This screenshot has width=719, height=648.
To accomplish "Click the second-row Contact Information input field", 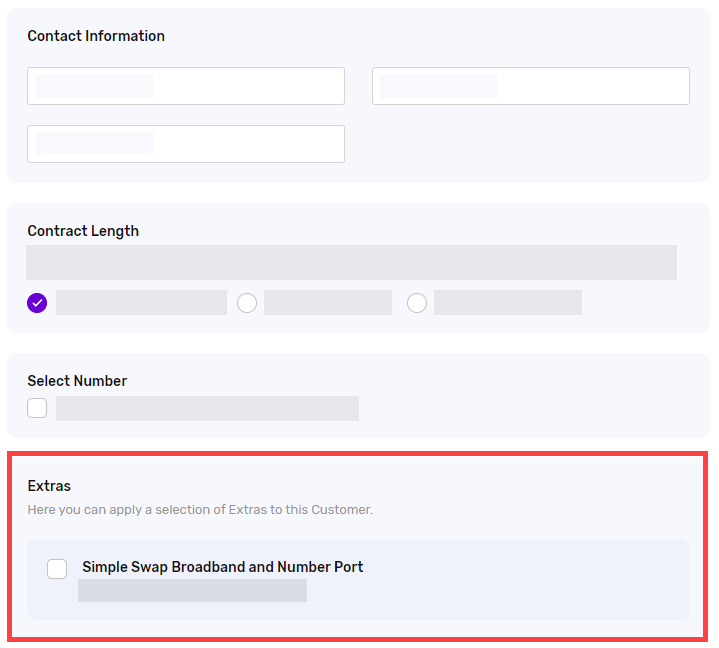I will 186,144.
